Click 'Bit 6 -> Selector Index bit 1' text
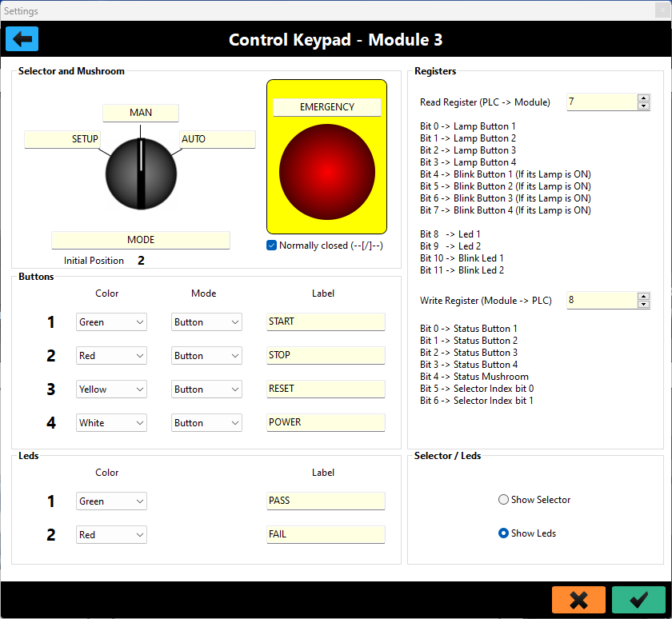672x619 pixels. 477,401
